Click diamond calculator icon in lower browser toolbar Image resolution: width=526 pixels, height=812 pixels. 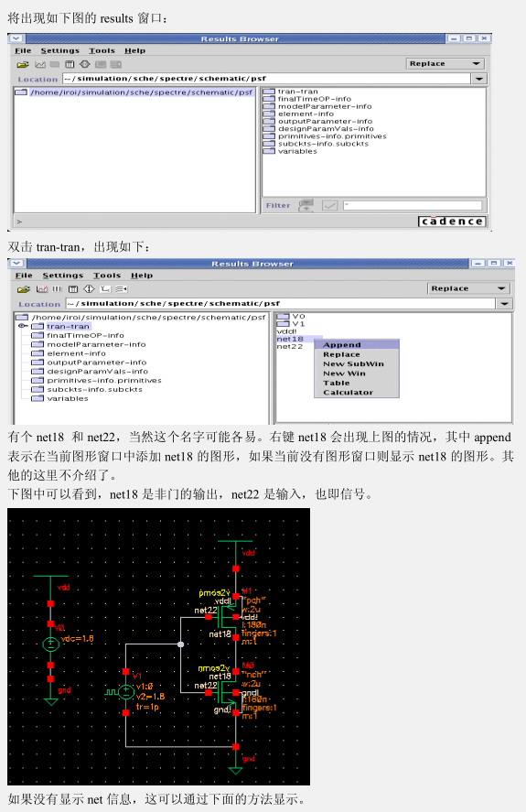pyautogui.click(x=89, y=289)
